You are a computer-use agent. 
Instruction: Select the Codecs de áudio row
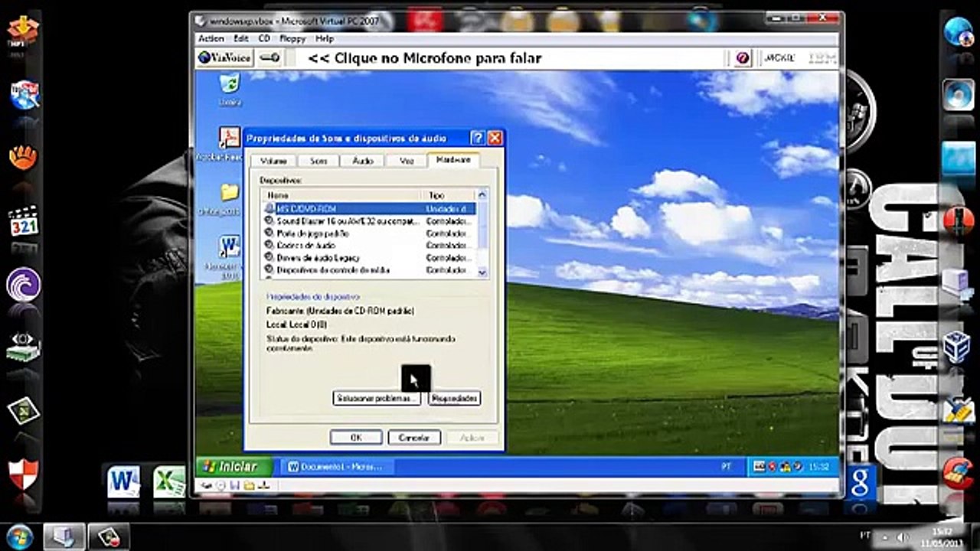click(368, 246)
